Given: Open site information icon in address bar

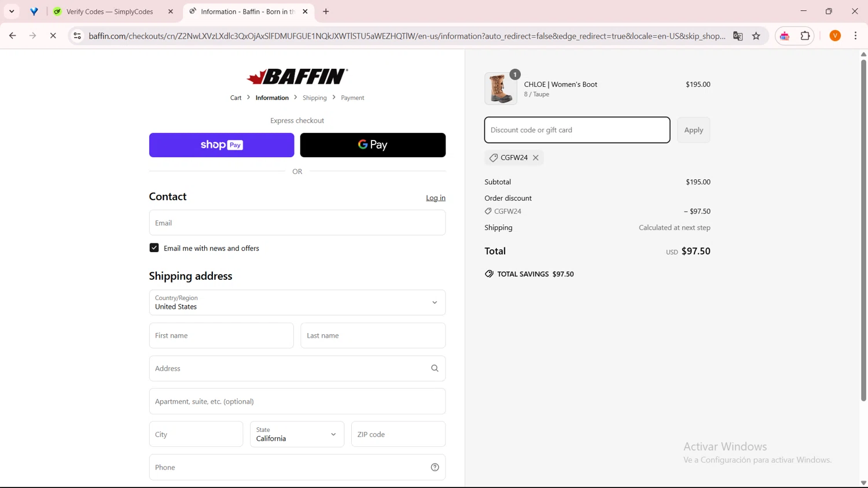Looking at the screenshot, I should tap(77, 36).
